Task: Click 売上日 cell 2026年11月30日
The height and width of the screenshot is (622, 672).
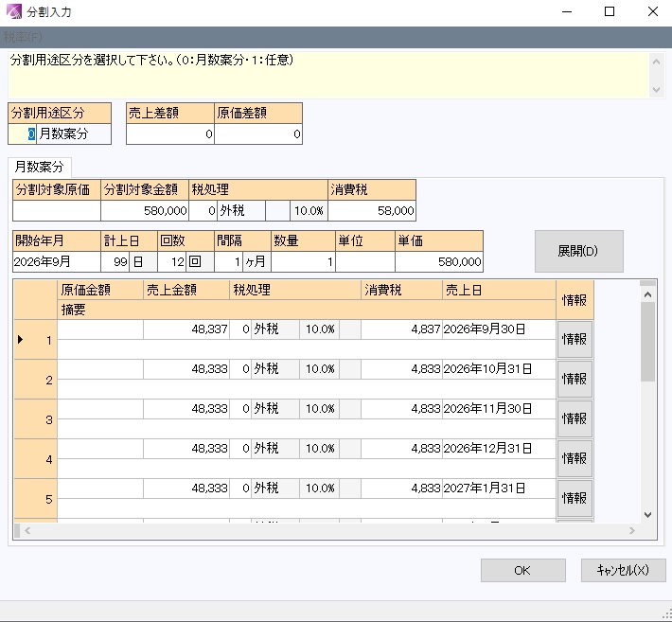Action: (499, 409)
